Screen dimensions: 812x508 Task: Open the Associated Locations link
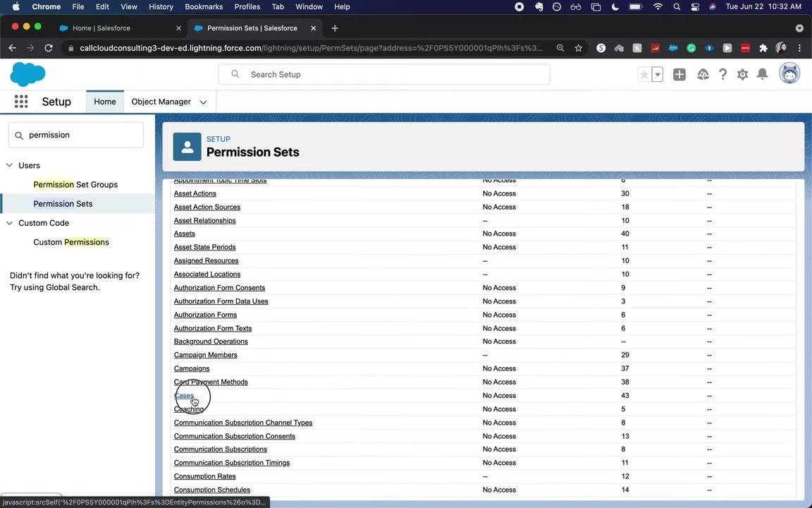coord(207,274)
